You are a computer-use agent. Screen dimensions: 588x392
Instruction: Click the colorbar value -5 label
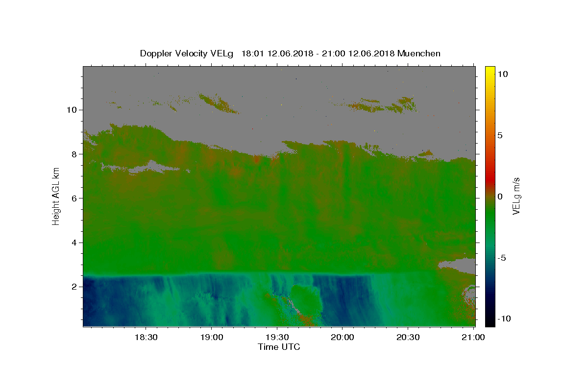pos(501,258)
